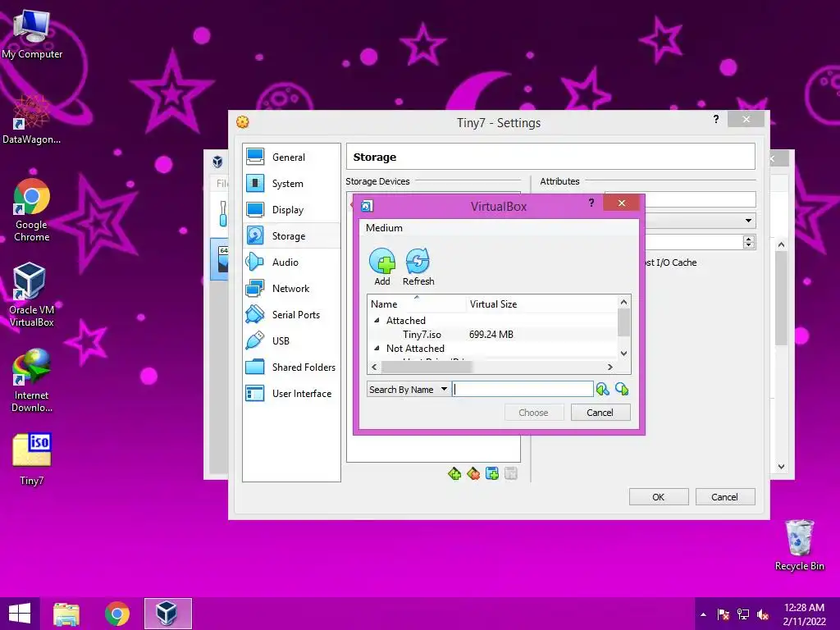
Task: Click the add storage attachment icon
Action: [x=492, y=473]
